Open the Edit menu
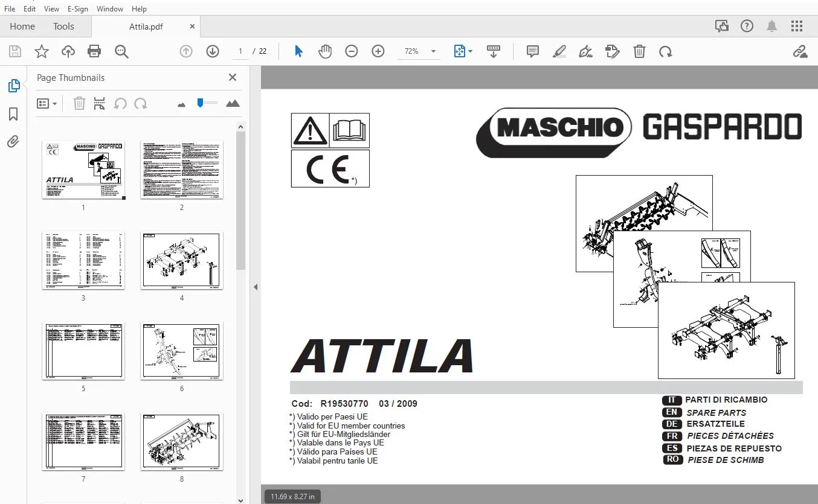Screen dimensions: 818x504 30,9
